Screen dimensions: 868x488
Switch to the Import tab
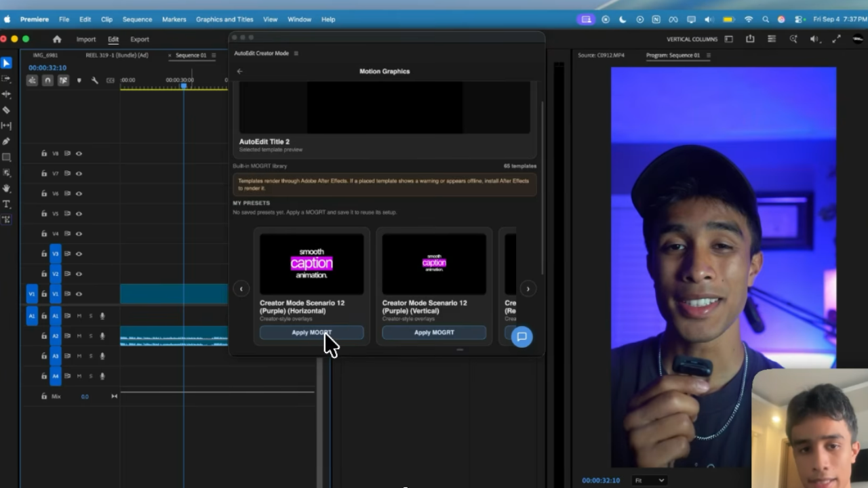pyautogui.click(x=86, y=39)
